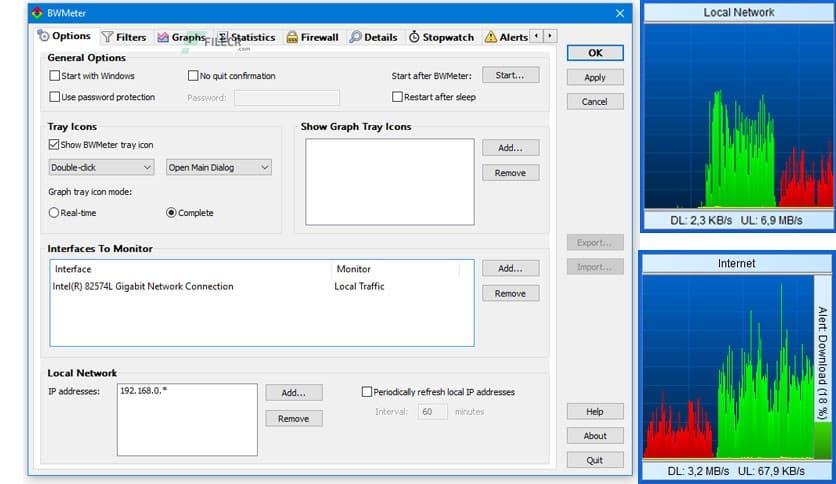The width and height of the screenshot is (836, 484).
Task: Enable Periodically refresh local IP addresses
Action: [367, 392]
